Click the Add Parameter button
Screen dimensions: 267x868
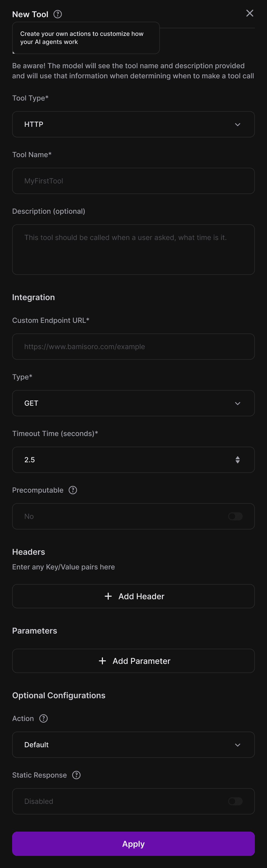coord(133,661)
